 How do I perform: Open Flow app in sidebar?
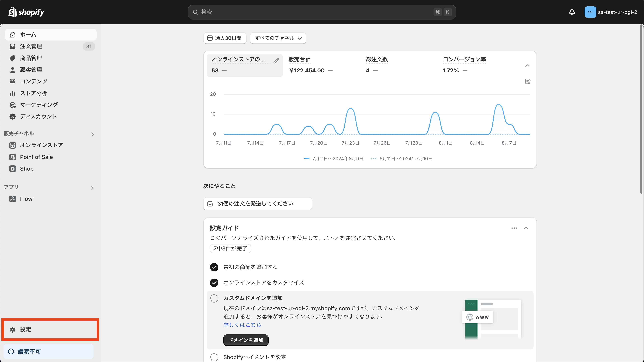click(x=26, y=199)
